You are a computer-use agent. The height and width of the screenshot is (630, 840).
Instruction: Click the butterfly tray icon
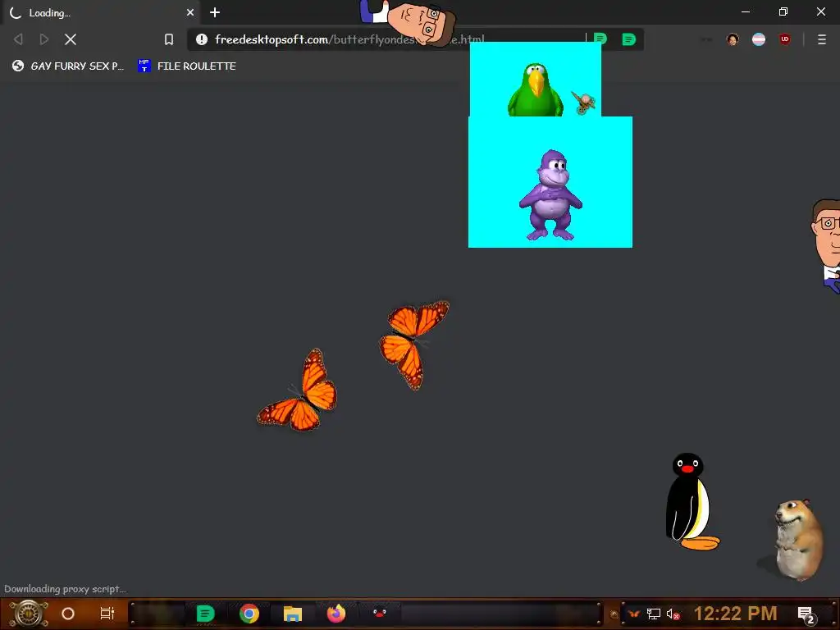(x=634, y=614)
